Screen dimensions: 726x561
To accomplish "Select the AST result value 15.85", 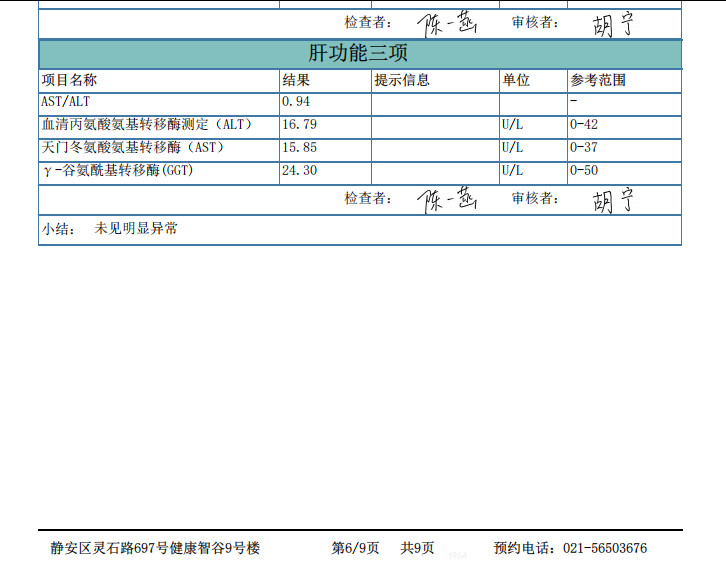I will pyautogui.click(x=300, y=148).
